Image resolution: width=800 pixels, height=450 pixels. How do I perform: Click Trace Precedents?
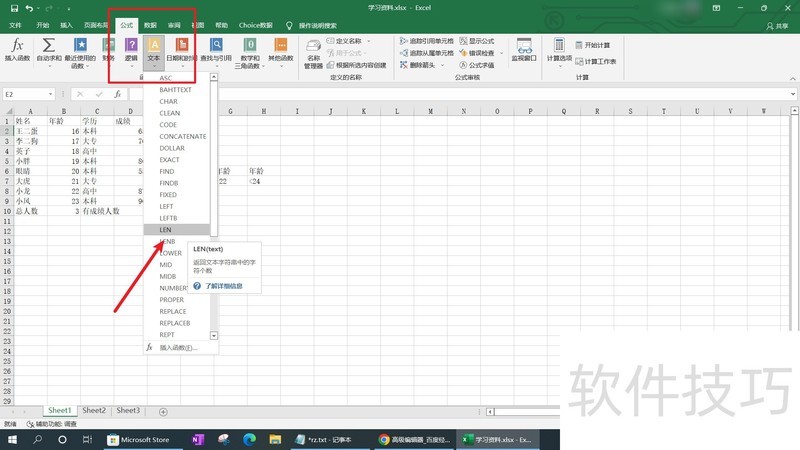[427, 41]
